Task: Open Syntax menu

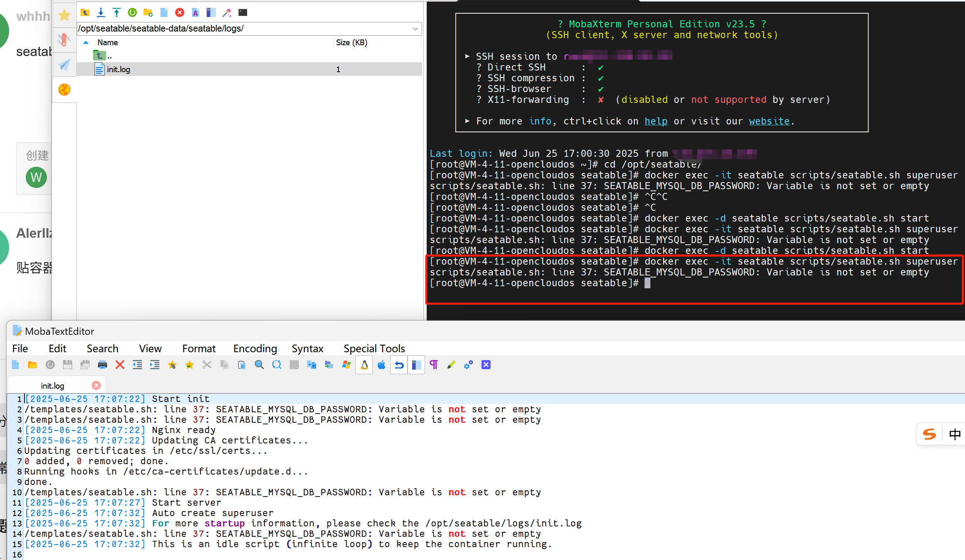Action: [308, 348]
